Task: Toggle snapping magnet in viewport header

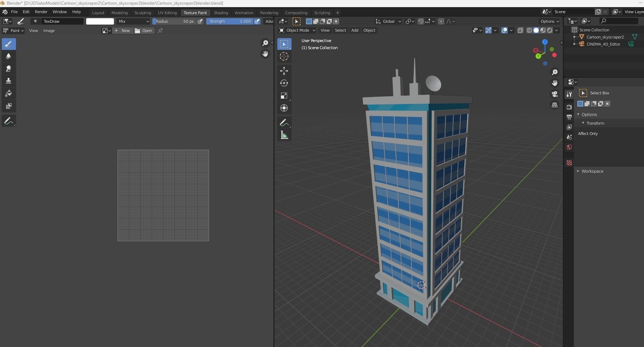Action: pyautogui.click(x=420, y=21)
